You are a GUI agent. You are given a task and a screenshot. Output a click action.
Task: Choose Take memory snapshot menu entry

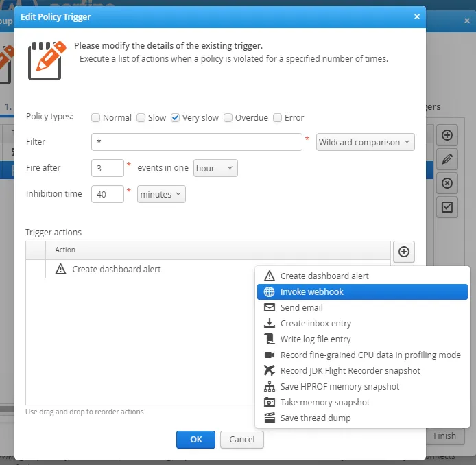click(x=362, y=402)
